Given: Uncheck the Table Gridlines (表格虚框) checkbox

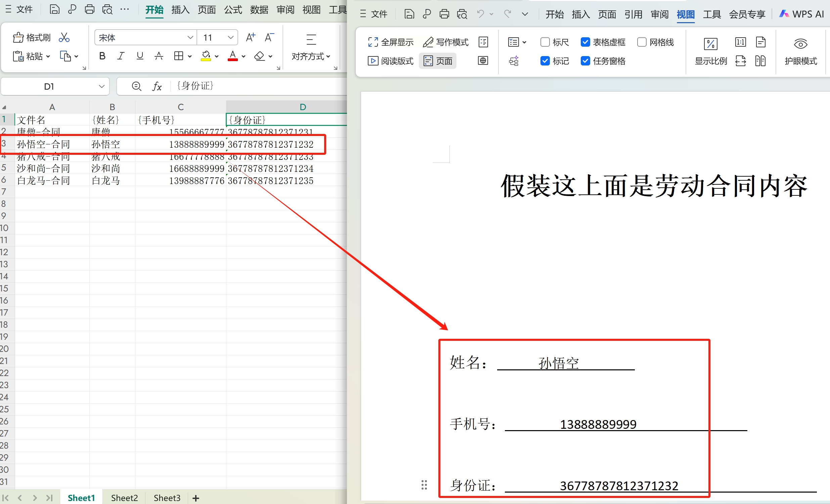Looking at the screenshot, I should click(585, 42).
